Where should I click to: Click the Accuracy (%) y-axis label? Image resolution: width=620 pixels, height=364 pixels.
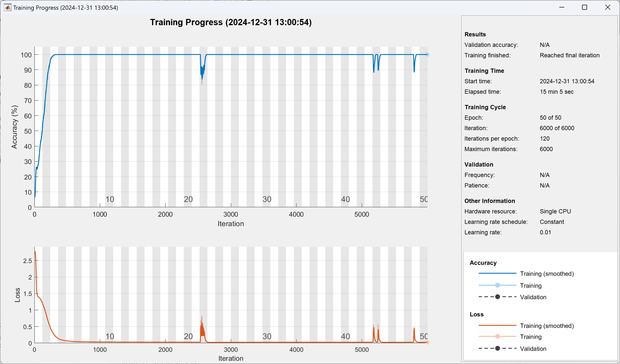(x=14, y=127)
